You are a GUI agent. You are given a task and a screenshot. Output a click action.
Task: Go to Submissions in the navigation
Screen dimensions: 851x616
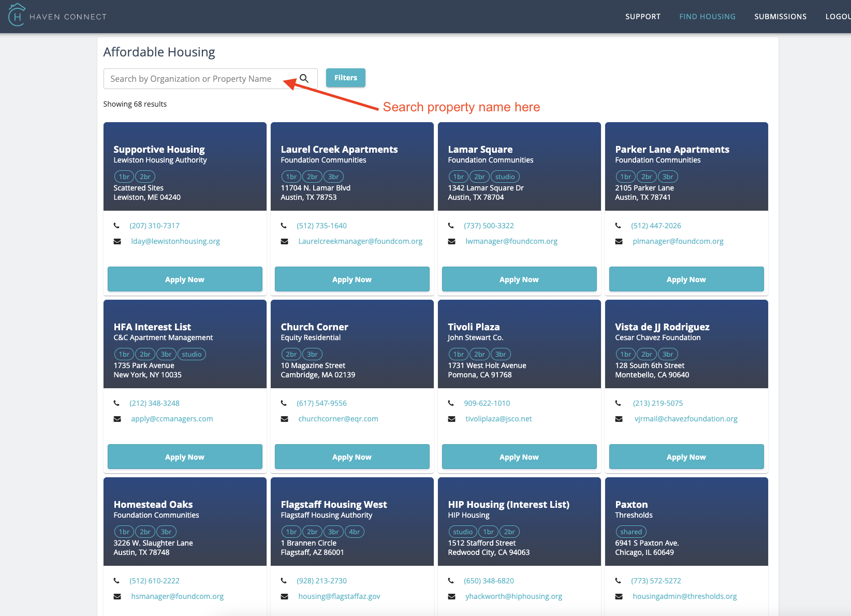pyautogui.click(x=780, y=17)
